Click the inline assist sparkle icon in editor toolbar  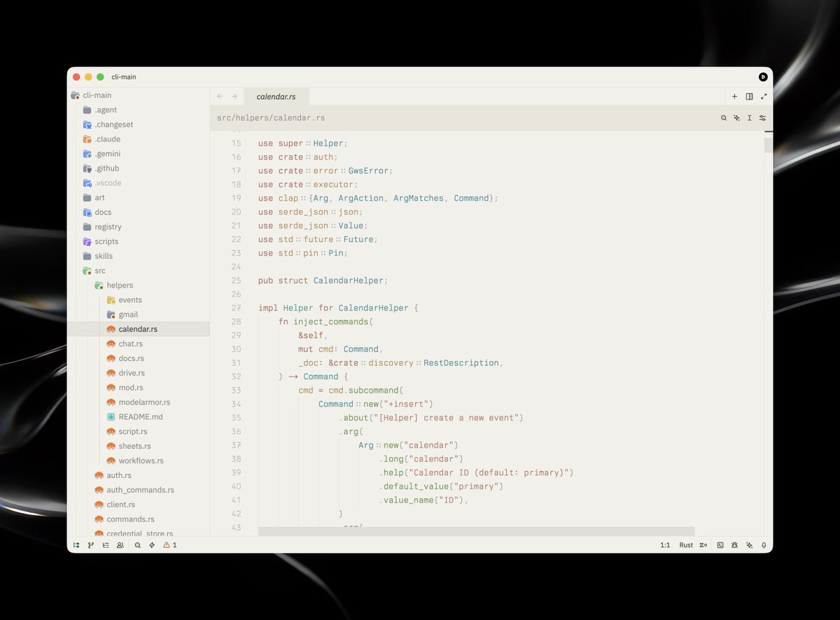[x=736, y=118]
